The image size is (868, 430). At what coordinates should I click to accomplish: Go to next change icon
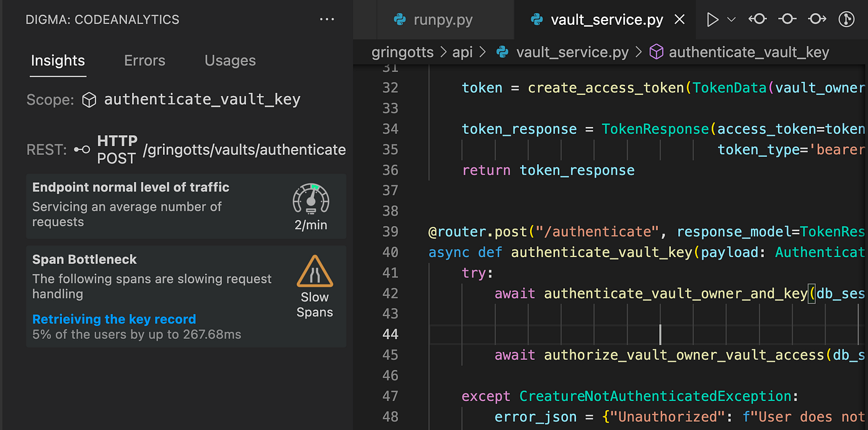[x=817, y=19]
